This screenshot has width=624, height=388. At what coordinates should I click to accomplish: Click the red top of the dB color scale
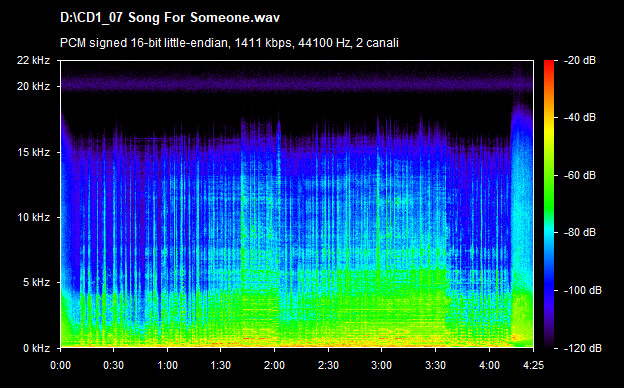pyautogui.click(x=549, y=64)
